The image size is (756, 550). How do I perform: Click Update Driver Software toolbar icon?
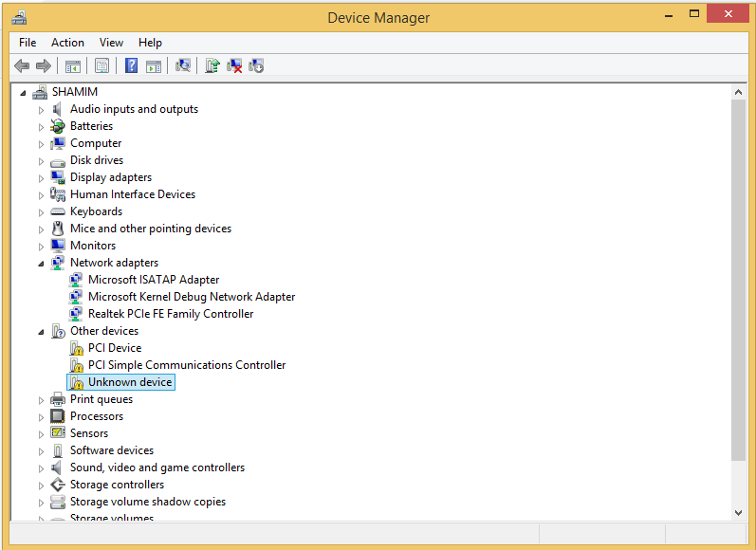212,65
